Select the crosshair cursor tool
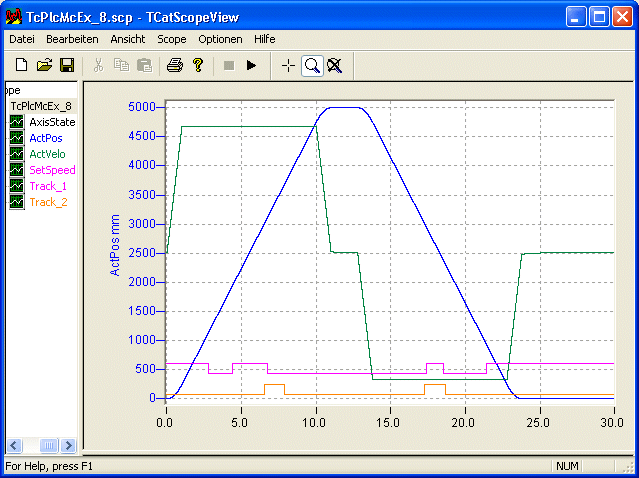639x478 pixels. coord(289,66)
